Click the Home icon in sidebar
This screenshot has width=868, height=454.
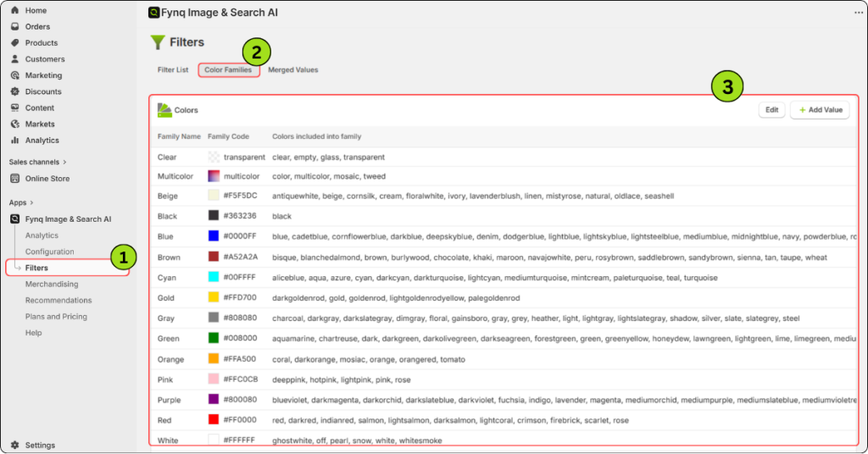pos(15,10)
